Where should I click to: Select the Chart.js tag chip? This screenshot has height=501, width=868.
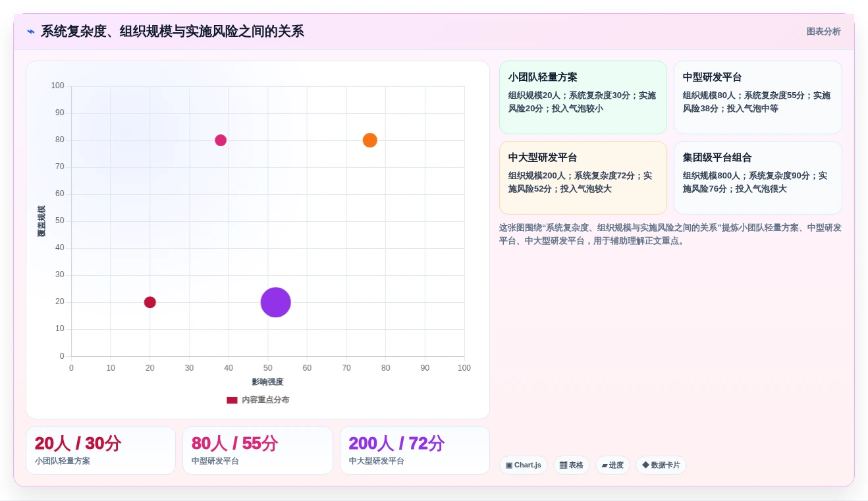pos(524,465)
